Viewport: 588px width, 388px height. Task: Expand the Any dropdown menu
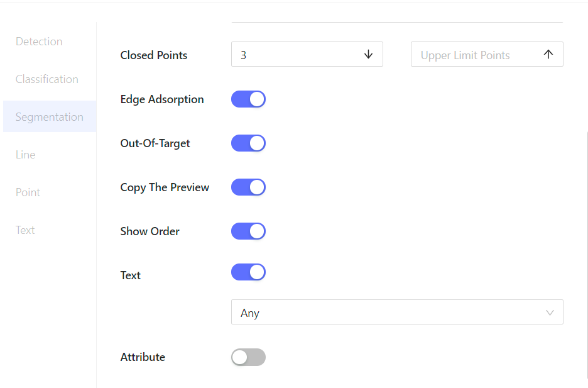coord(397,312)
